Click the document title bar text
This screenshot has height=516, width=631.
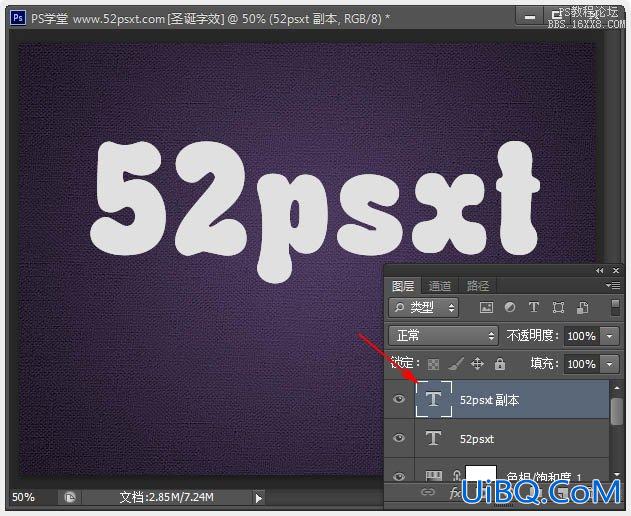tap(210, 19)
